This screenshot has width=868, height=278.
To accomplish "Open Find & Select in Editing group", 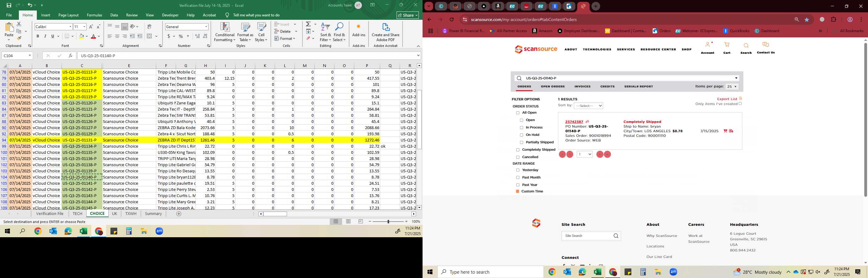I will point(339,32).
